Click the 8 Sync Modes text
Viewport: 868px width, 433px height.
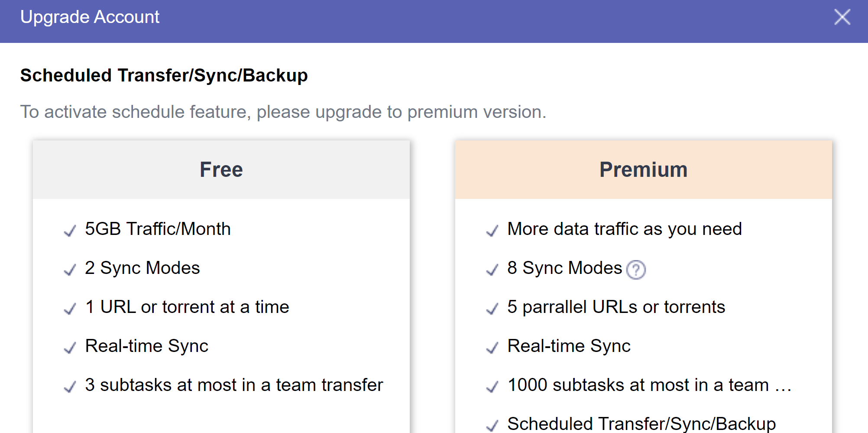point(564,268)
